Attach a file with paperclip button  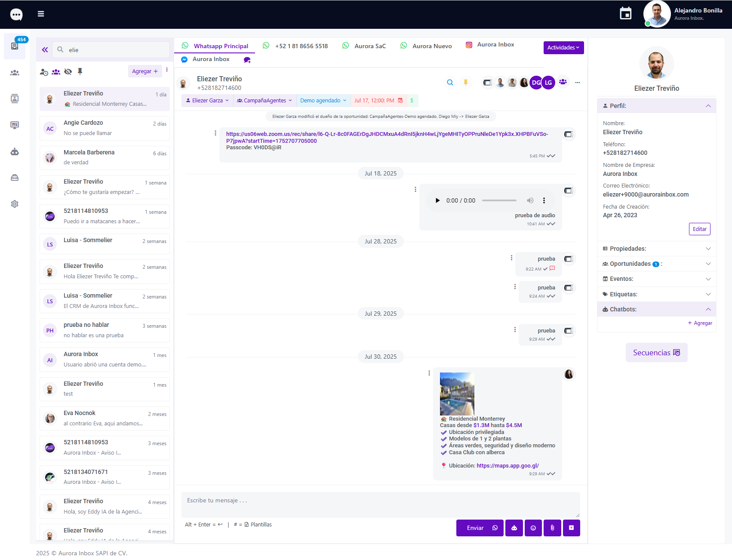(x=552, y=528)
